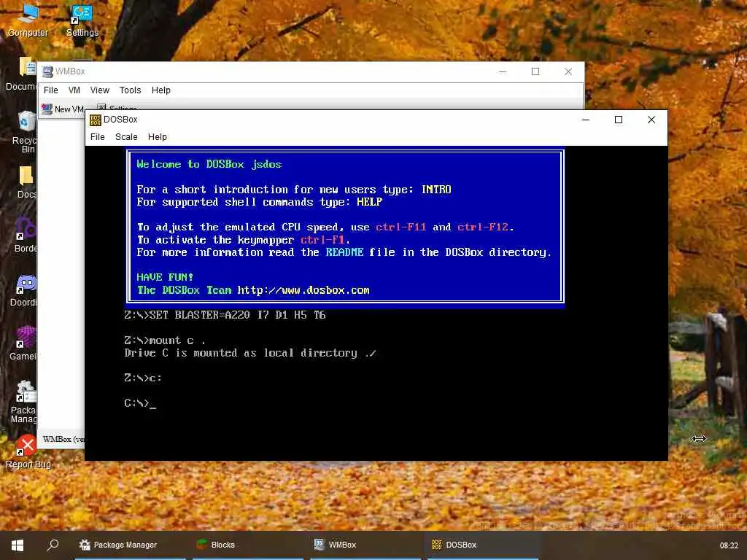Click the taskbar clock 08:22
This screenshot has width=747, height=560.
coord(729,545)
